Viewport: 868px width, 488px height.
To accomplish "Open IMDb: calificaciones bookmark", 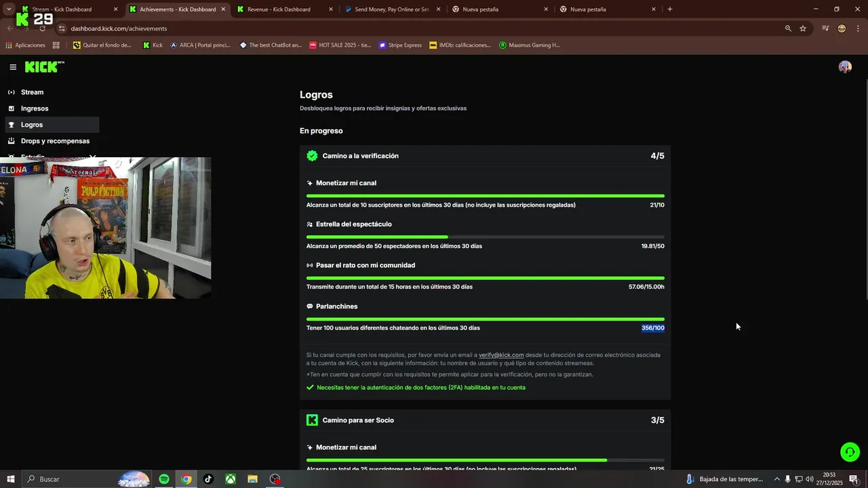I will tap(460, 45).
